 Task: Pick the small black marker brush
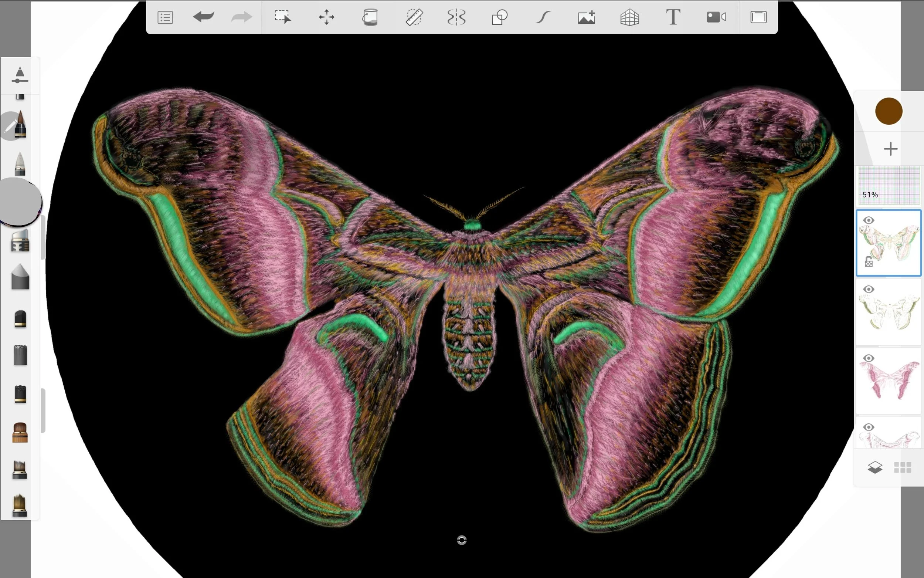[x=20, y=319]
